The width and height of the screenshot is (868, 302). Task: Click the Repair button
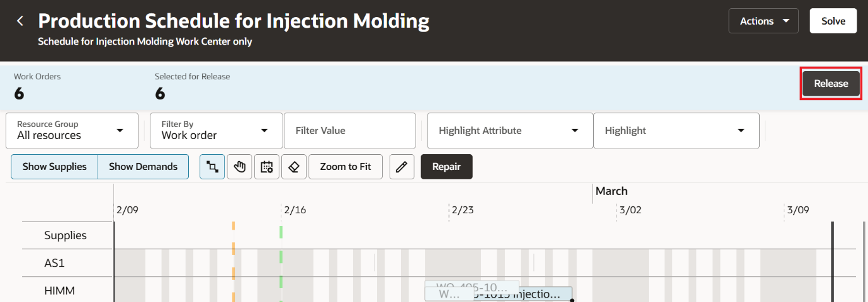[x=446, y=167]
